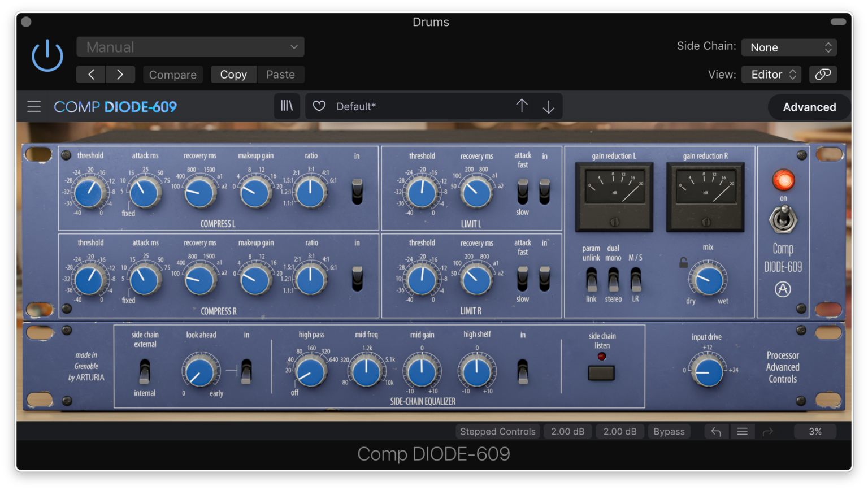
Task: Open the View Editor dropdown
Action: pos(772,75)
